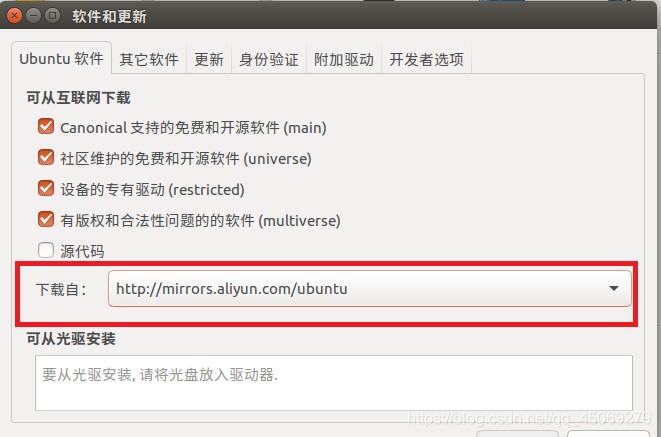The height and width of the screenshot is (437, 661).
Task: Select the mirrors.aliyun.com download server field
Action: pyautogui.click(x=370, y=289)
